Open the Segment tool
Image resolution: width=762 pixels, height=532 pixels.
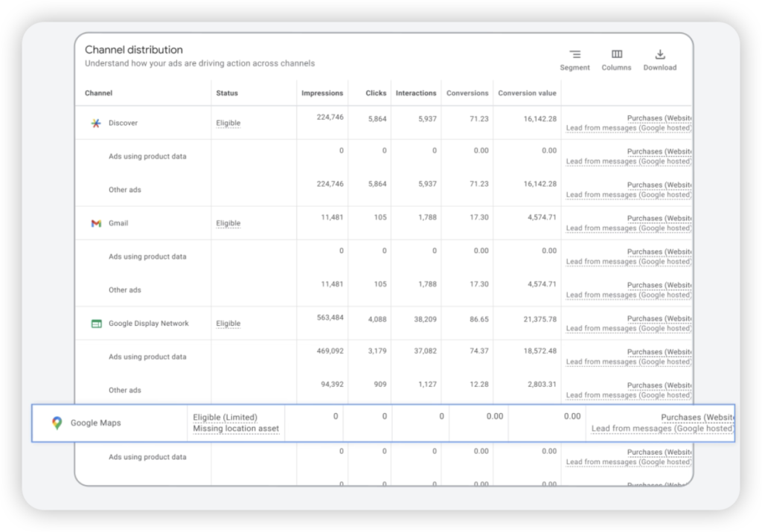coord(574,60)
